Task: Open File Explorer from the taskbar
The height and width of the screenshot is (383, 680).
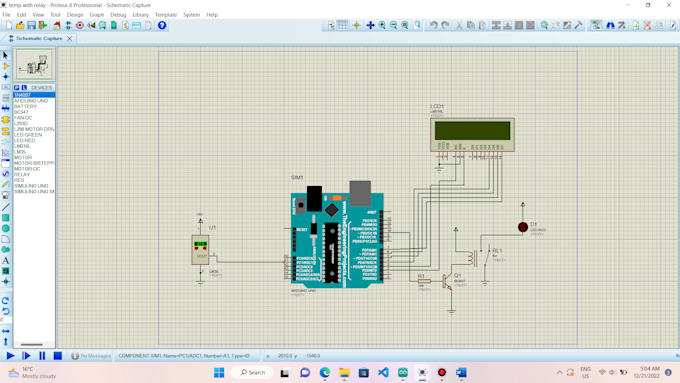Action: (344, 373)
